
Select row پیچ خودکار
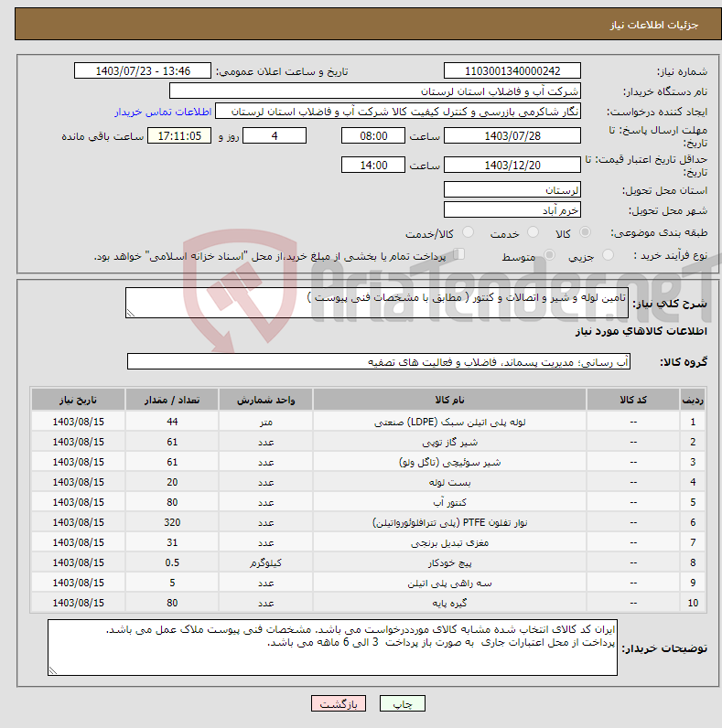[x=368, y=562]
